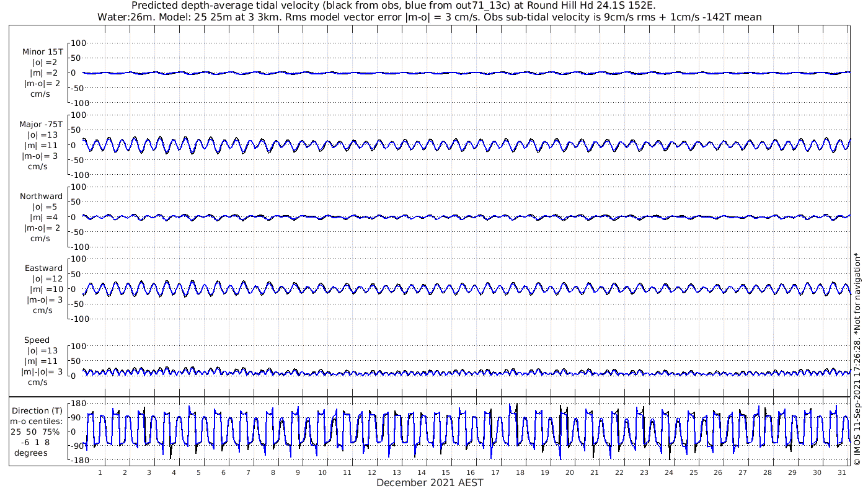Click the '100' tick of the Minor 15T axis

point(79,43)
